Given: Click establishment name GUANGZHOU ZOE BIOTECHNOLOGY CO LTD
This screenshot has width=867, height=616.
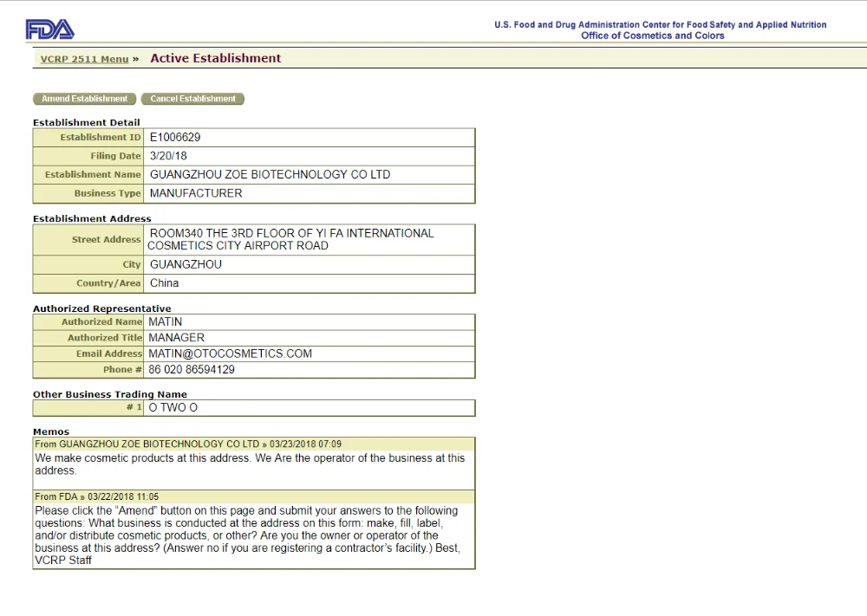Looking at the screenshot, I should [x=270, y=175].
